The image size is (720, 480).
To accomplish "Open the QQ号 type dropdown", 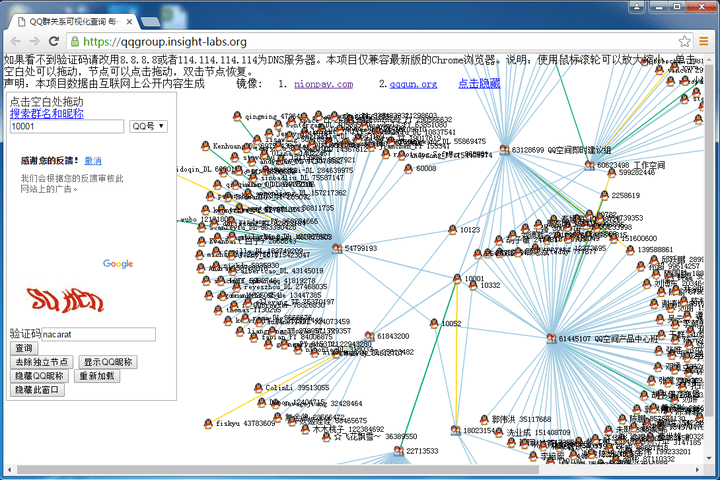I will [x=148, y=126].
